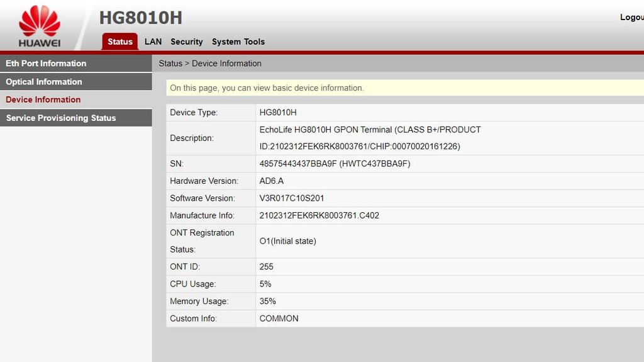Click the product ID and CHIP line

[360, 147]
